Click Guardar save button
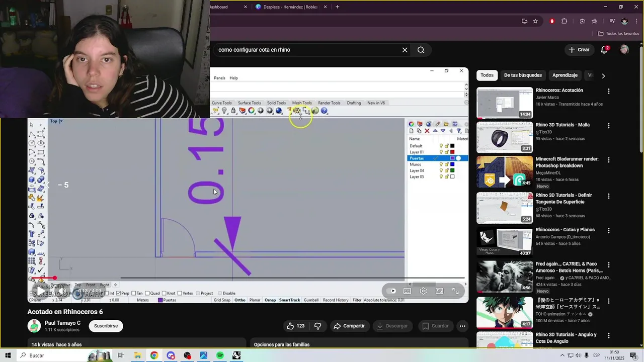 435,326
